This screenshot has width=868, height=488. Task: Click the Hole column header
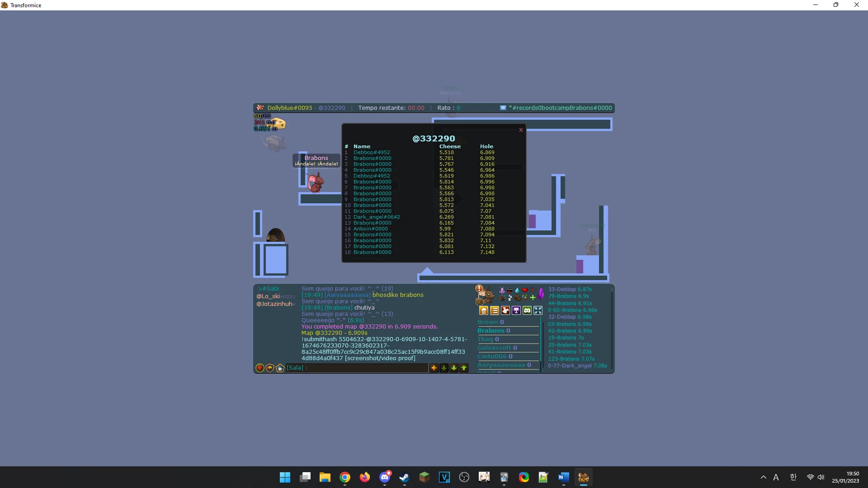(x=486, y=147)
